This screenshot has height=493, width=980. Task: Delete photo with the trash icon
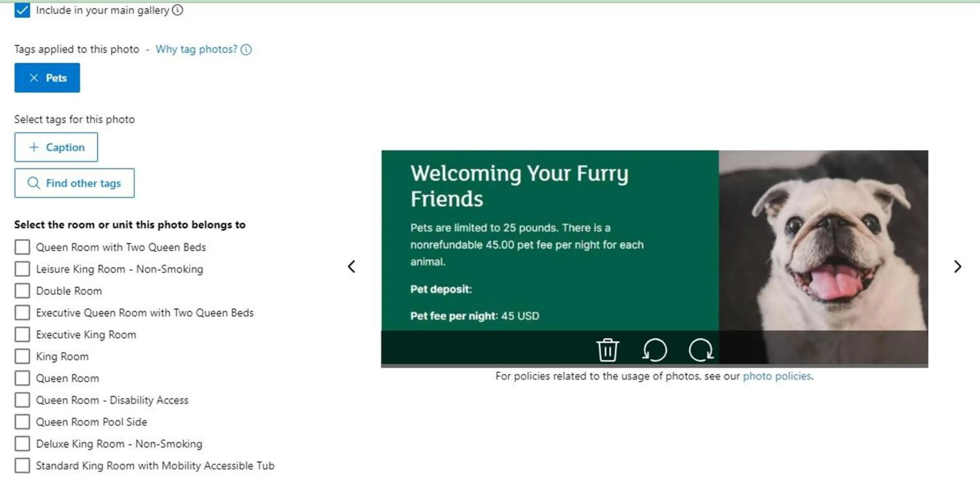point(607,349)
